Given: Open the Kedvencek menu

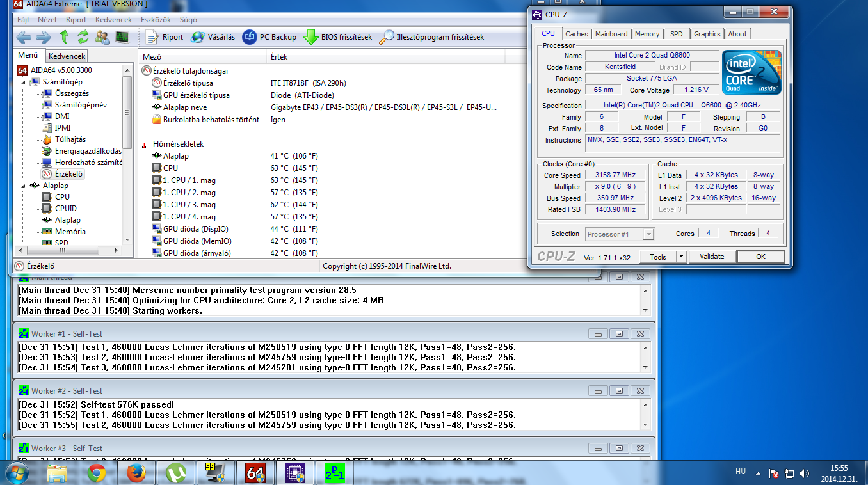Looking at the screenshot, I should (x=113, y=20).
